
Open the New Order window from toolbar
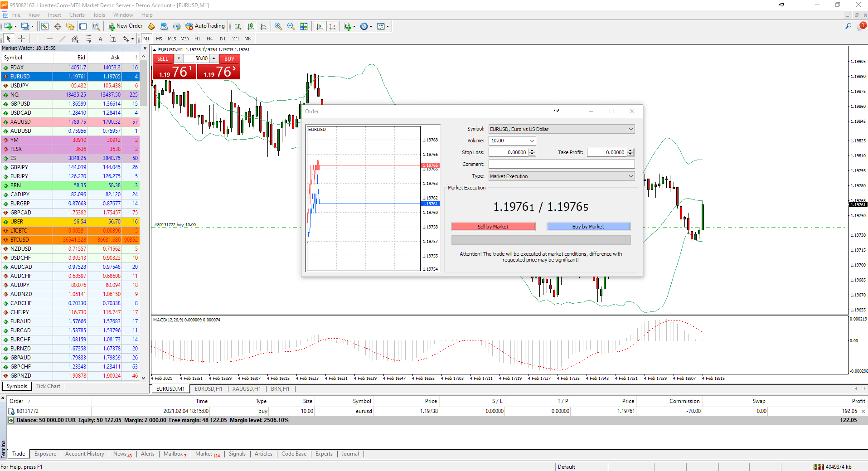click(125, 26)
